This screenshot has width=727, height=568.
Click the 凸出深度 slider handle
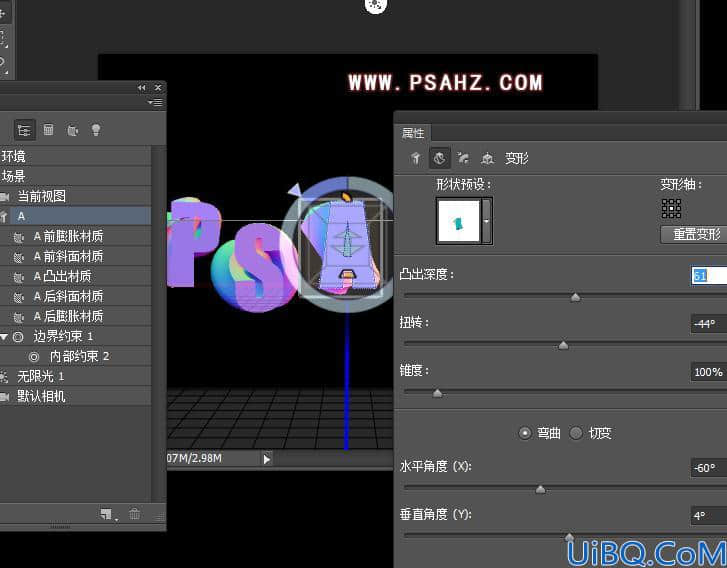point(575,297)
